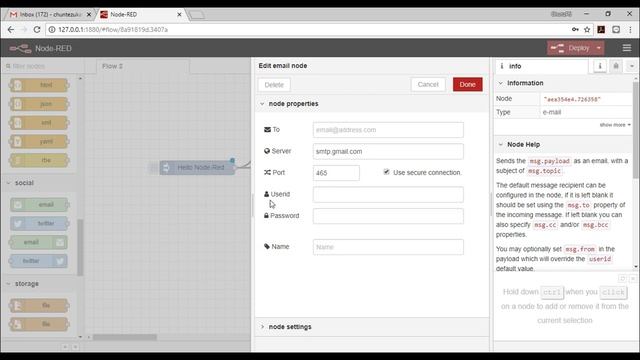
Task: Open the debug sidebar tab icon
Action: click(x=616, y=66)
